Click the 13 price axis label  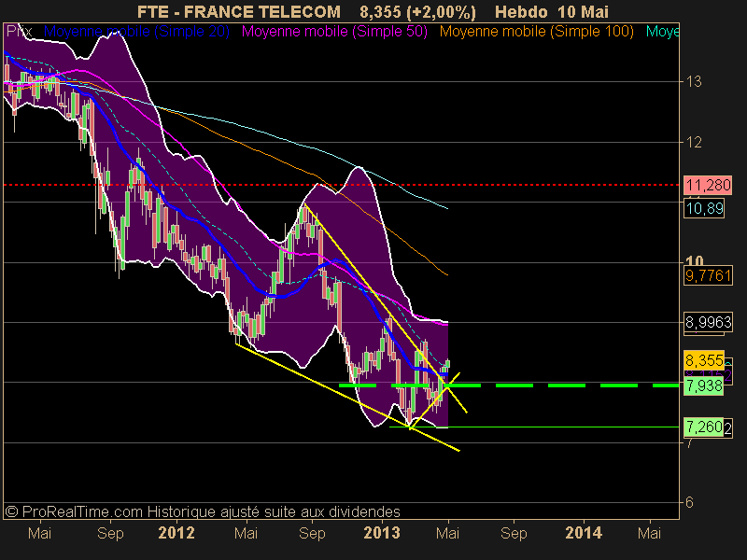pos(694,82)
